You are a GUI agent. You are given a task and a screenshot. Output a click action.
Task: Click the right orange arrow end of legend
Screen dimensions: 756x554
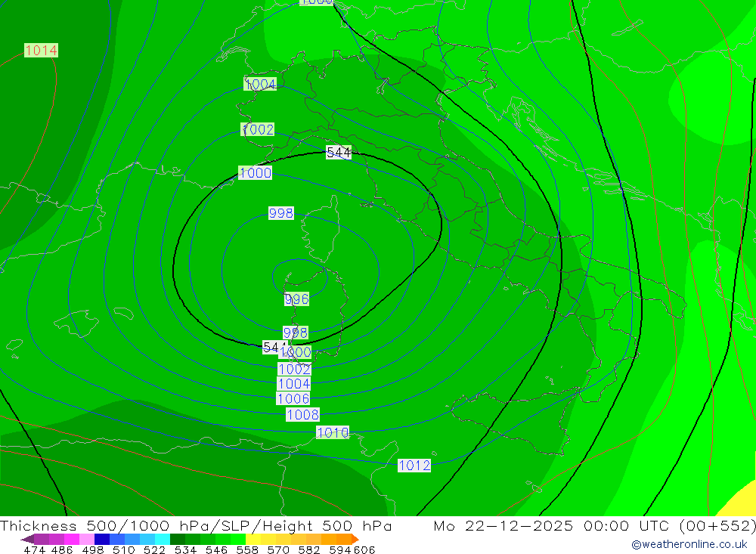[355, 539]
